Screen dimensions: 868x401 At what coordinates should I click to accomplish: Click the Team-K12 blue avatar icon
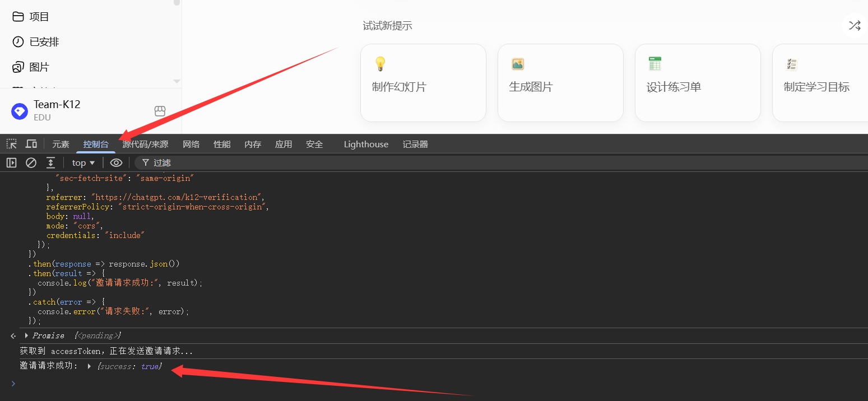click(x=20, y=111)
